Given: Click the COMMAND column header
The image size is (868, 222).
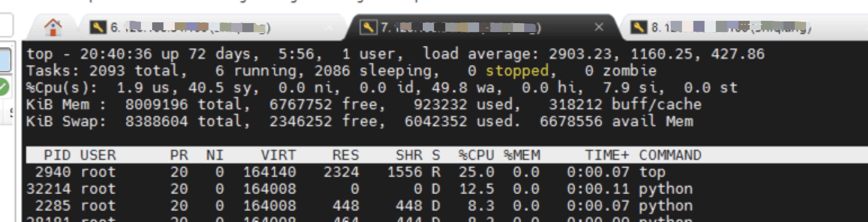Looking at the screenshot, I should coord(670,155).
